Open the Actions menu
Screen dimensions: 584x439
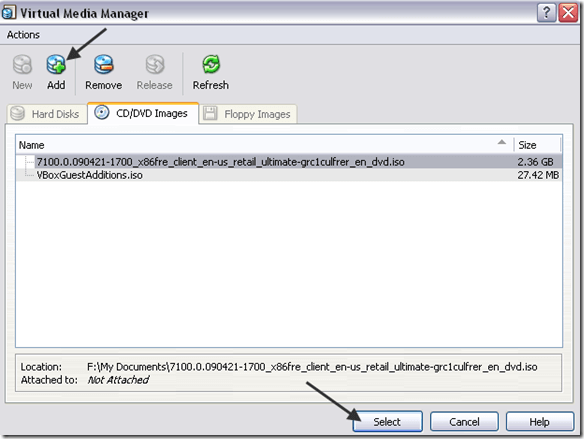coord(23,35)
